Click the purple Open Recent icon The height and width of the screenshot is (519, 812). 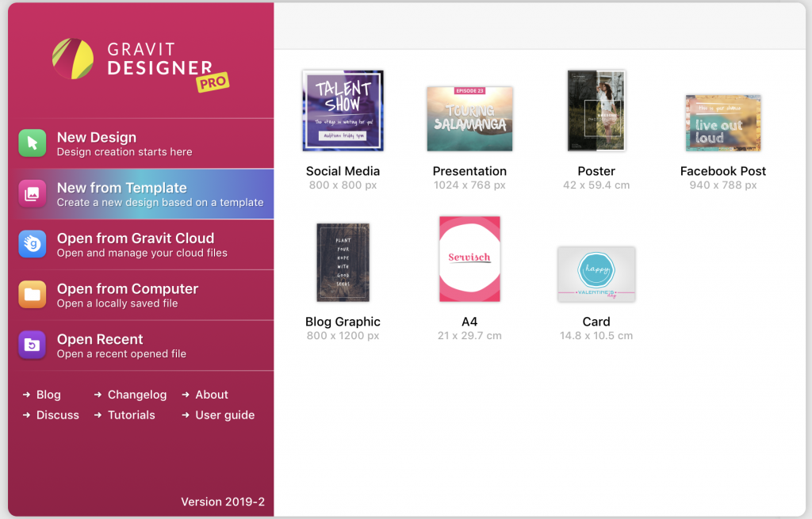click(32, 345)
